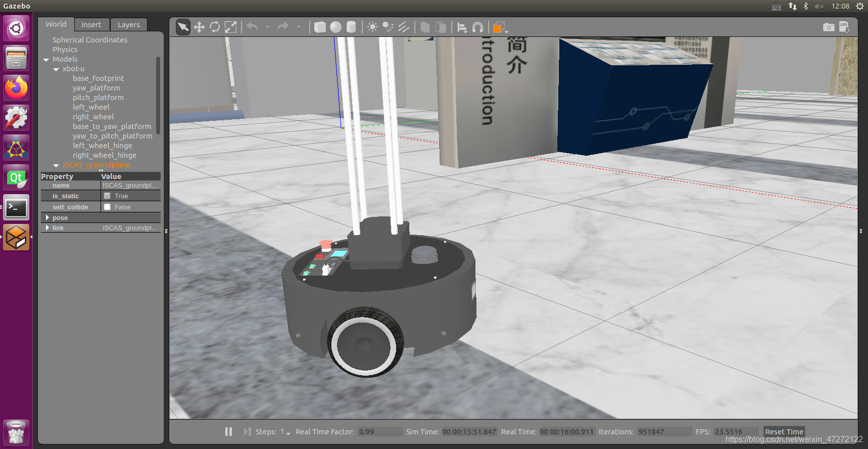This screenshot has height=449, width=868.
Task: Take a screenshot with camera icon
Action: (829, 27)
